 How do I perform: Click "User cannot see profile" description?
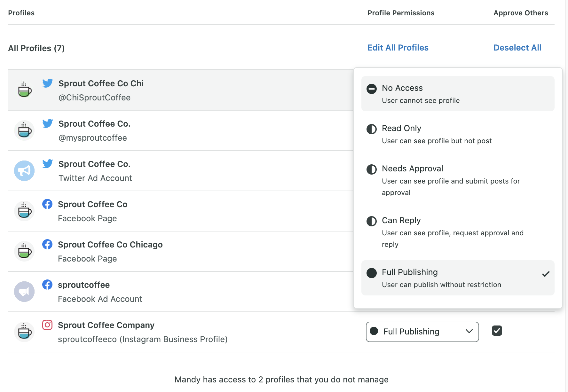[421, 100]
